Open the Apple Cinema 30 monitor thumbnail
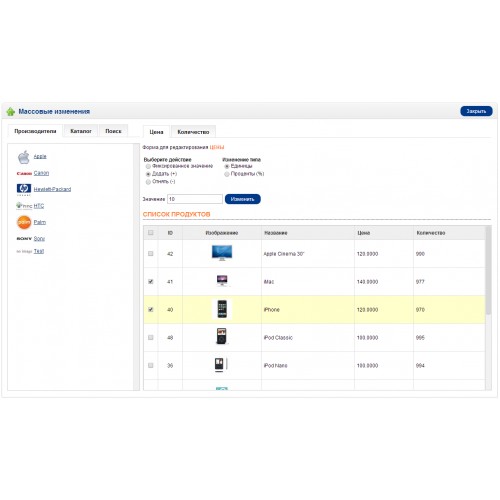 pos(222,253)
